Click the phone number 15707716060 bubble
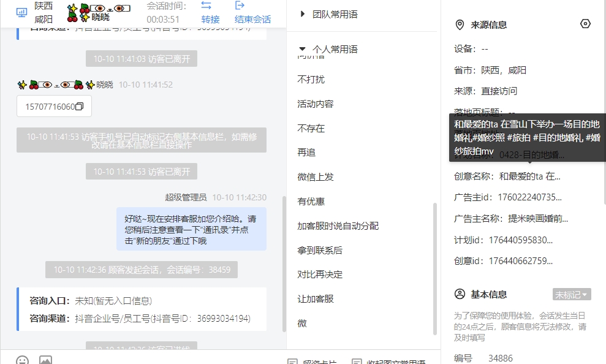Viewport: 606px width, 364px height. (x=54, y=106)
